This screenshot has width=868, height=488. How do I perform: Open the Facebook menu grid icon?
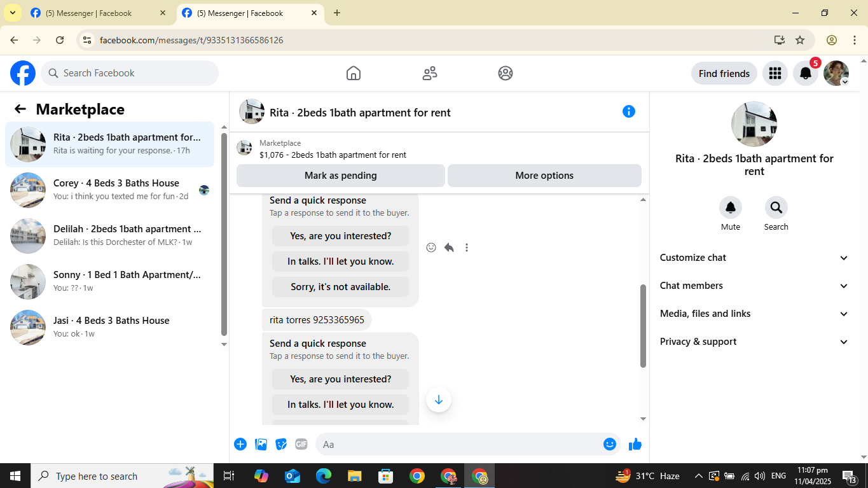coord(775,73)
